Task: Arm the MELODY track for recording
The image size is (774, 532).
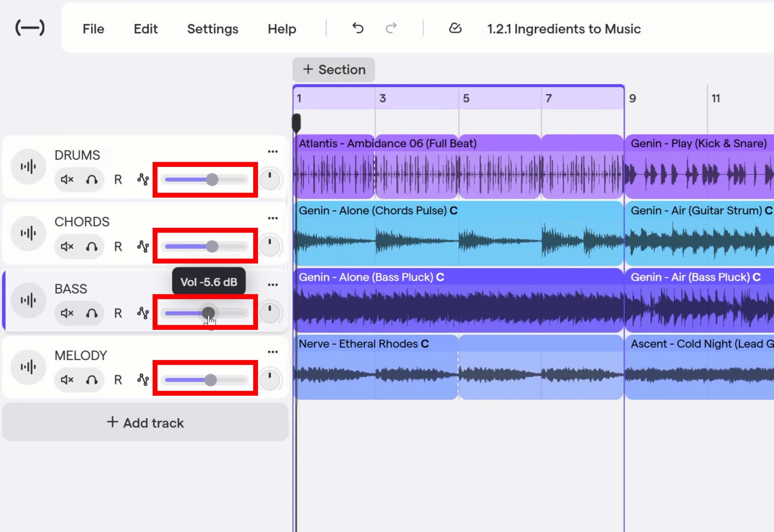Action: pyautogui.click(x=118, y=380)
